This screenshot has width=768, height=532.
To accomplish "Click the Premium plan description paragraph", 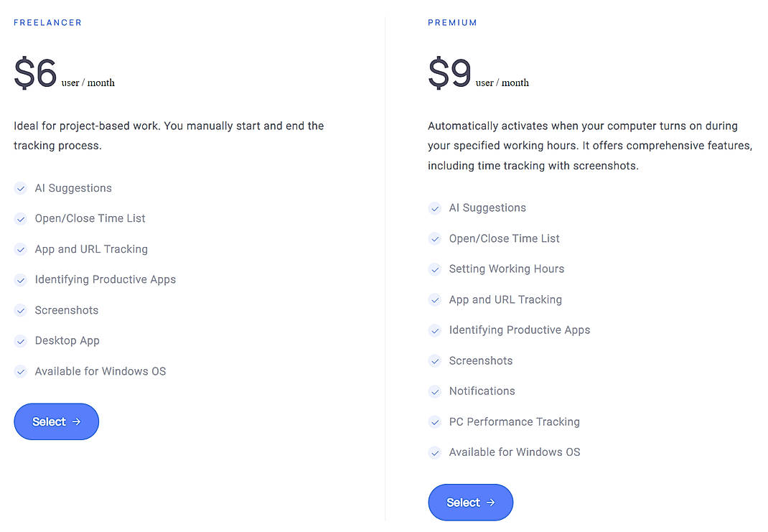I will click(589, 145).
